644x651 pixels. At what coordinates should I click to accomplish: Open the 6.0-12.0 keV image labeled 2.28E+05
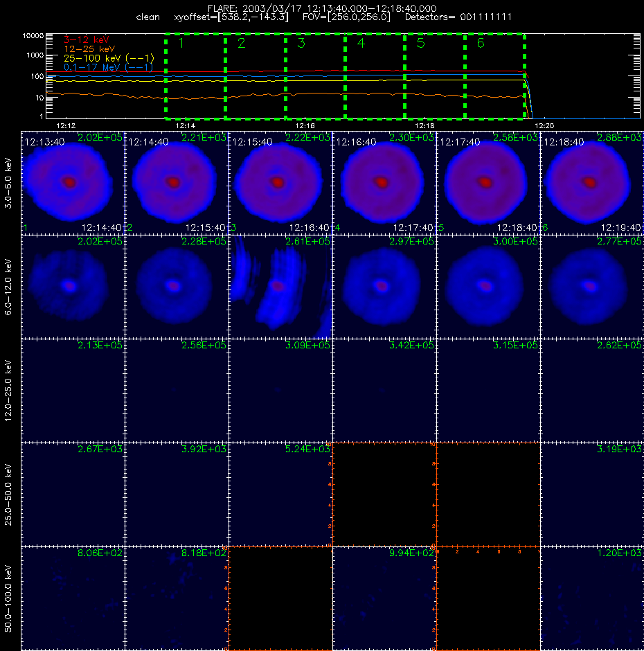click(177, 287)
